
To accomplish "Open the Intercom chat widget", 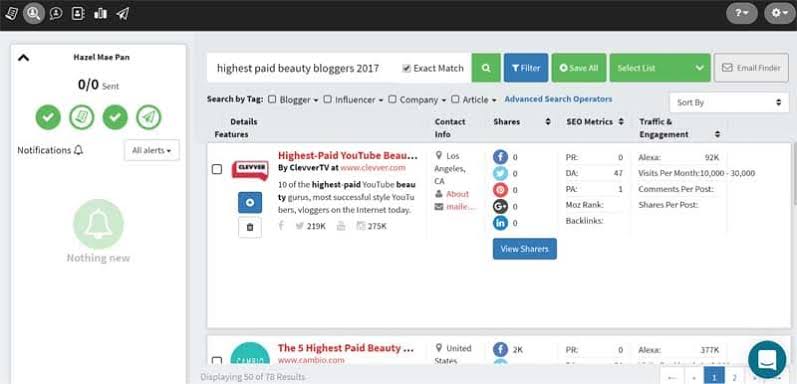I will [767, 359].
